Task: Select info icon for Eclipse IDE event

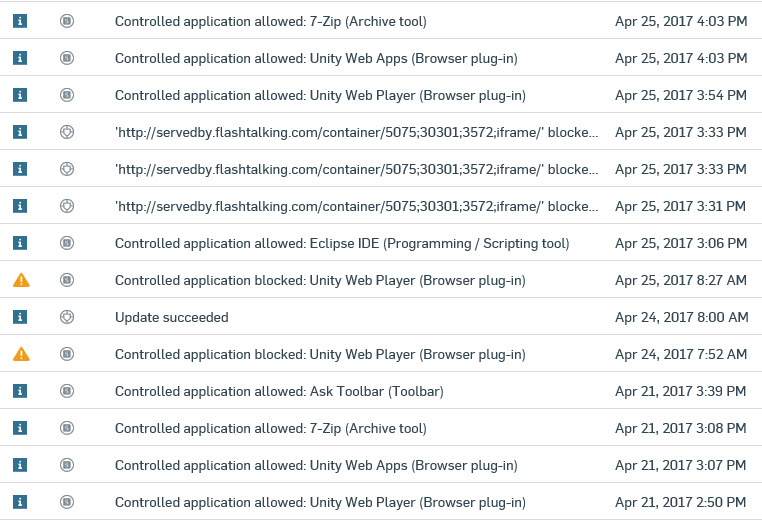Action: point(20,243)
